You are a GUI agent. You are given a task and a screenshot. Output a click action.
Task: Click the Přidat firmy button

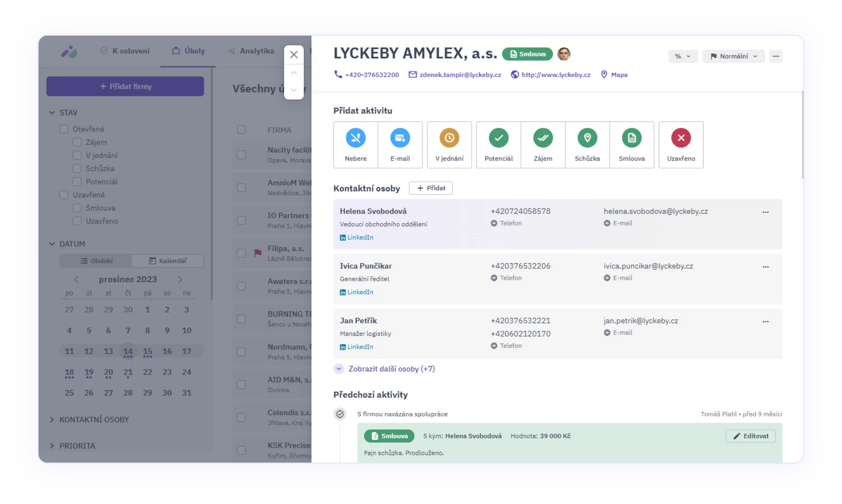pyautogui.click(x=125, y=86)
